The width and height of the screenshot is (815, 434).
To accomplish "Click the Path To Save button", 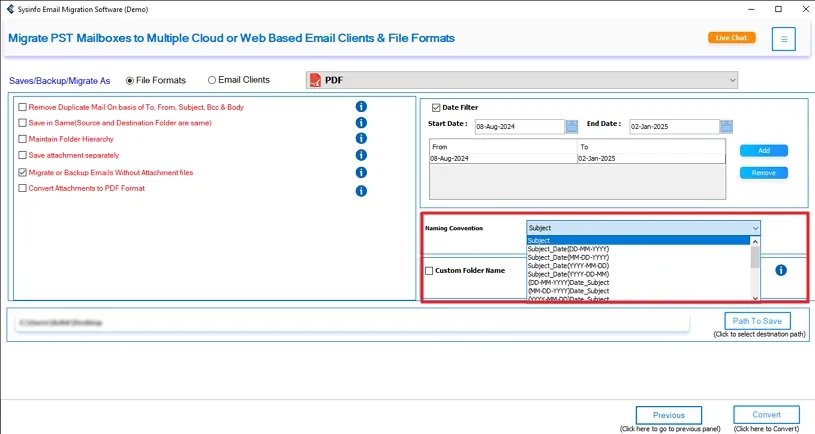I will [x=757, y=321].
